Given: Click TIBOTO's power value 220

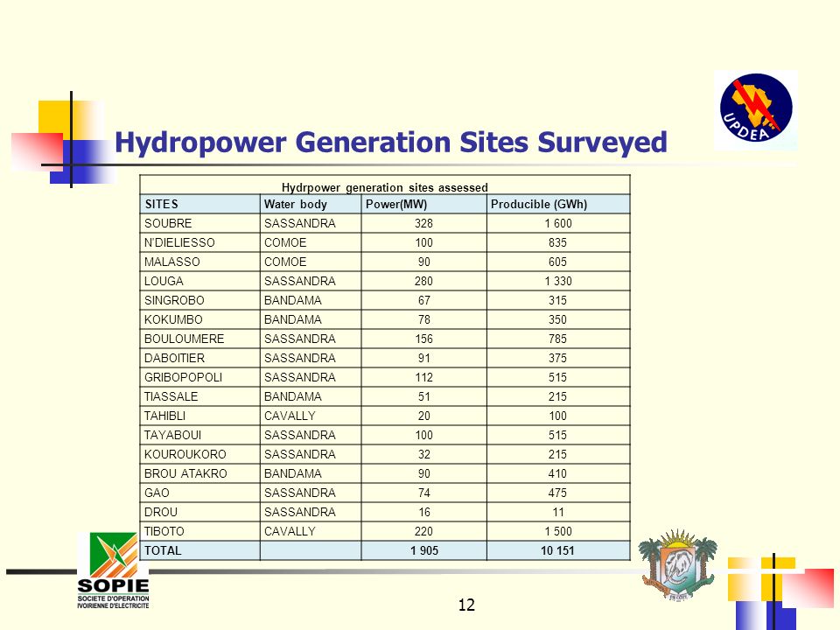Looking at the screenshot, I should 423,532.
